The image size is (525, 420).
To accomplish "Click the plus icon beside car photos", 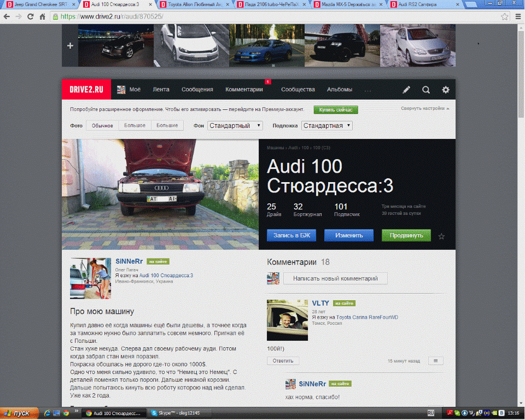I will [70, 45].
